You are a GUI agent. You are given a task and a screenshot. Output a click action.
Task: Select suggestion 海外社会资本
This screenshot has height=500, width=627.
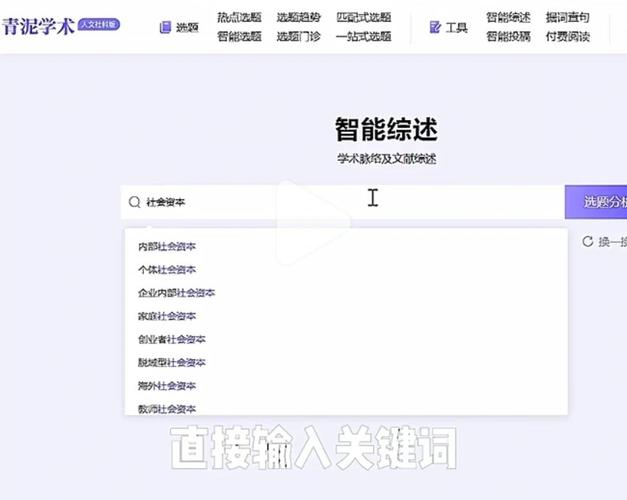point(167,386)
